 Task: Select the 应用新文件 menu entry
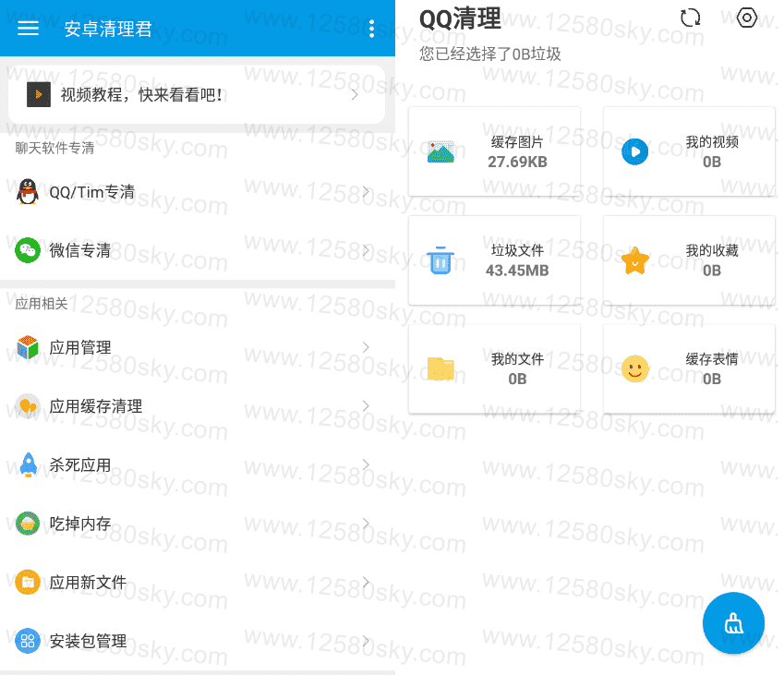[198, 582]
